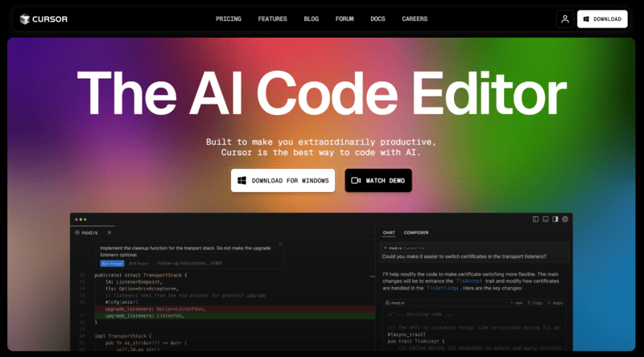Visit the Forum link
This screenshot has width=644, height=357.
coord(345,18)
